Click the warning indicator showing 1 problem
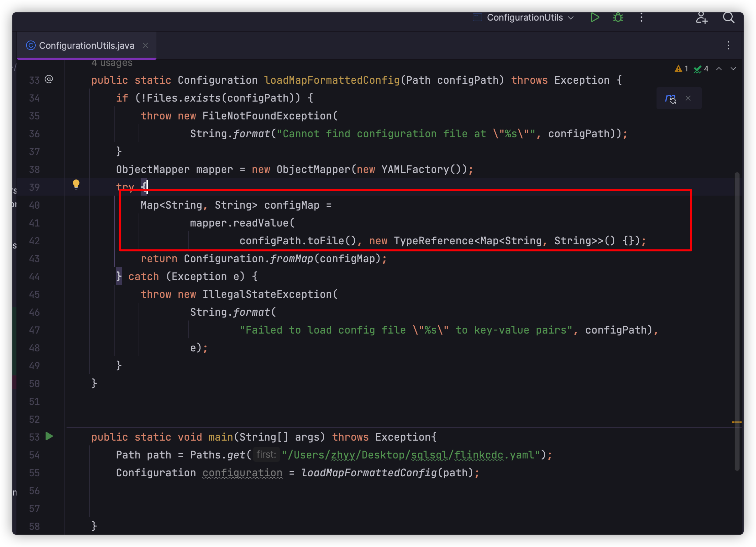Viewport: 756px width, 547px height. pyautogui.click(x=681, y=69)
